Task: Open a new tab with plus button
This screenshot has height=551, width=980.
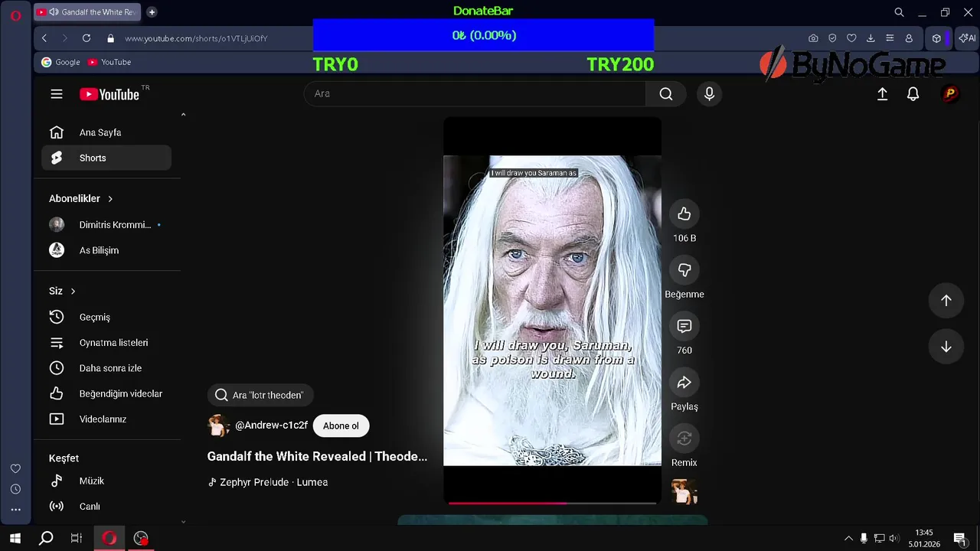Action: (x=152, y=12)
